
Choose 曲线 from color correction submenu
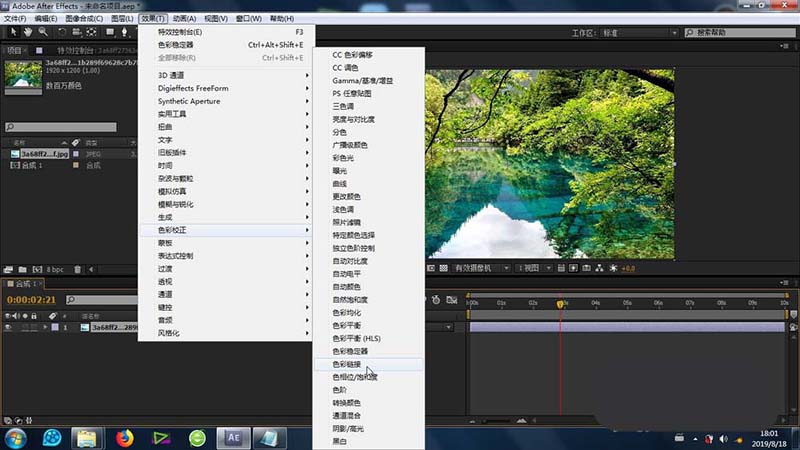(x=368, y=184)
